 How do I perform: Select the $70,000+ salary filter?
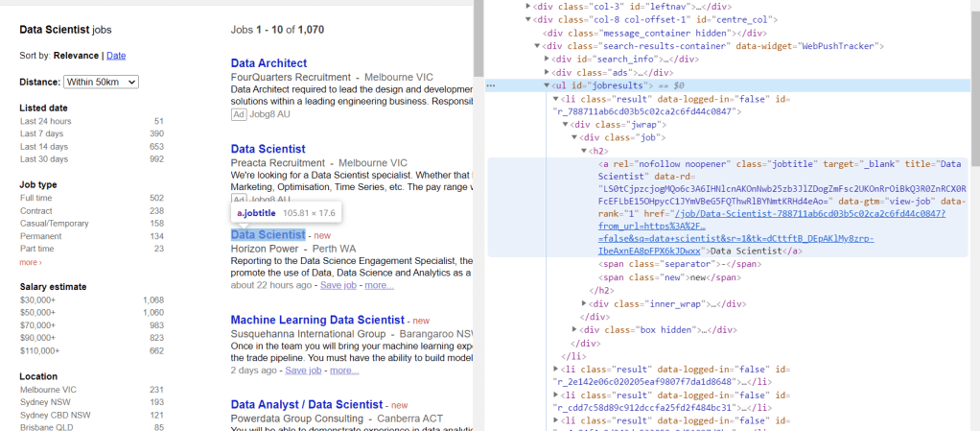click(37, 324)
